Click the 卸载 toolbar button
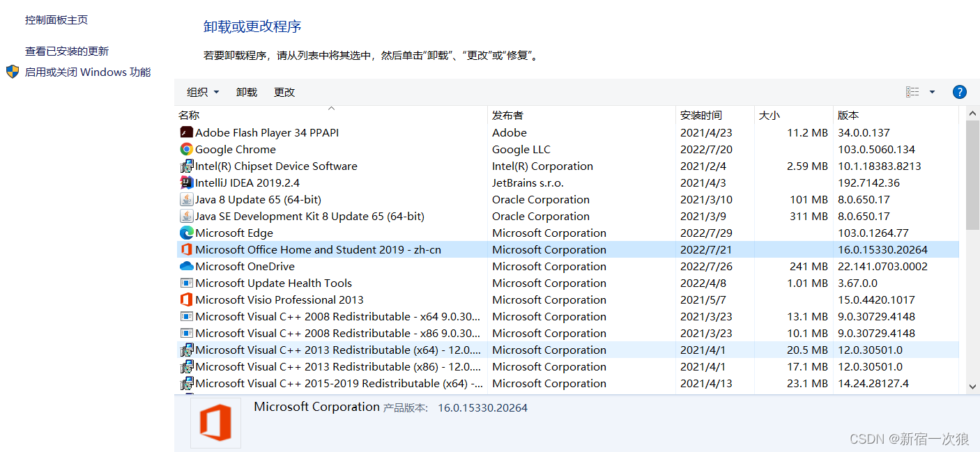This screenshot has width=980, height=452. tap(247, 92)
